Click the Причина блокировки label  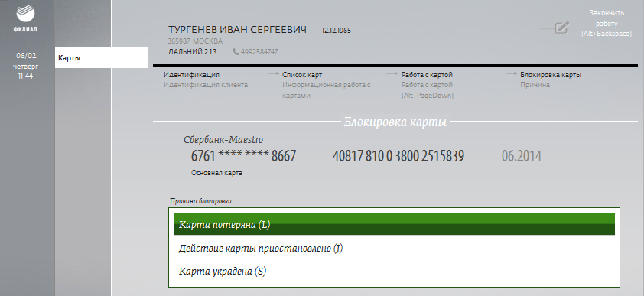click(200, 201)
